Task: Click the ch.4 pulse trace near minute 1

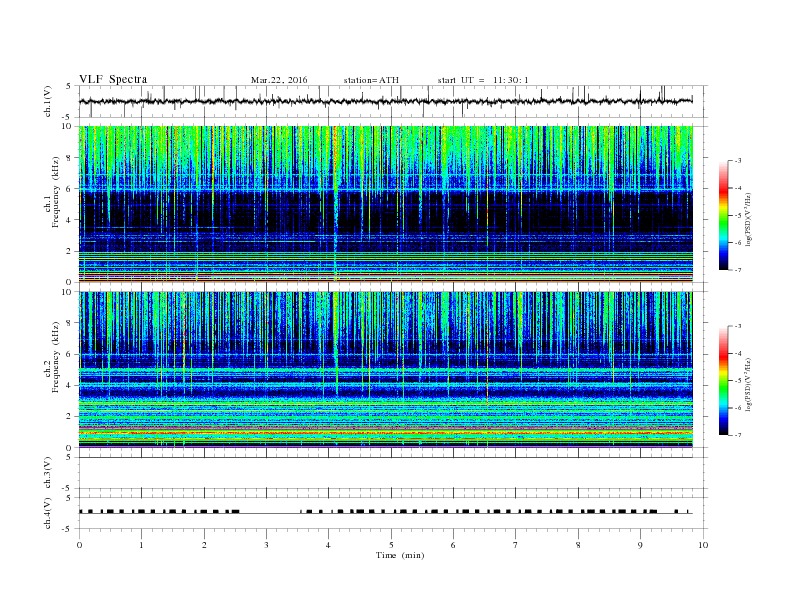Action: [x=141, y=512]
